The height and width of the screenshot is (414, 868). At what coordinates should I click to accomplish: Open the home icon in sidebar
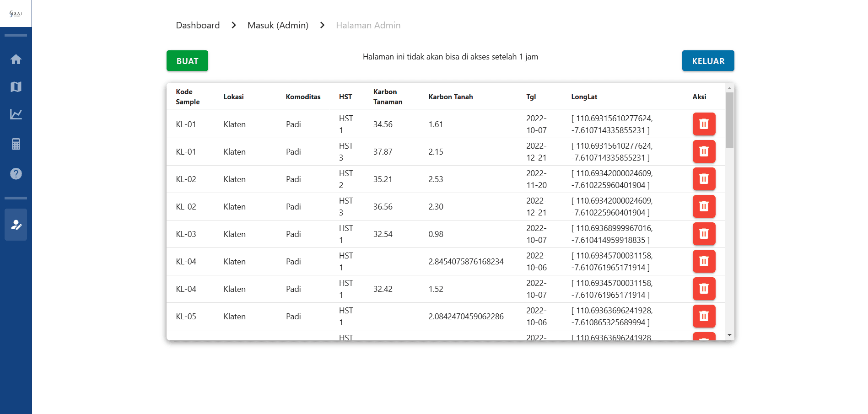pyautogui.click(x=16, y=59)
